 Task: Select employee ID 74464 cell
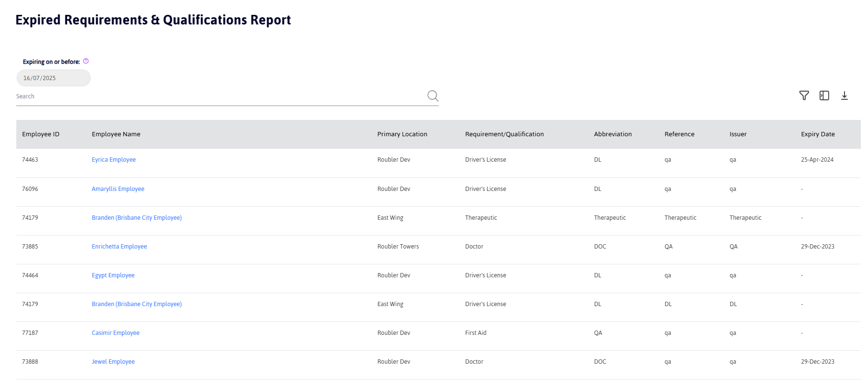(x=30, y=275)
